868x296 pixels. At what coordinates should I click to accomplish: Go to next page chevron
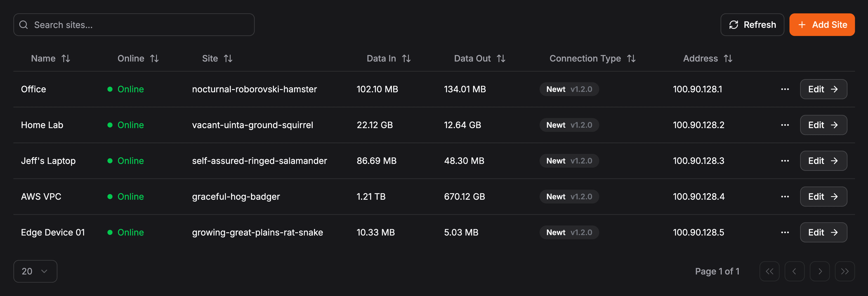[x=819, y=271]
